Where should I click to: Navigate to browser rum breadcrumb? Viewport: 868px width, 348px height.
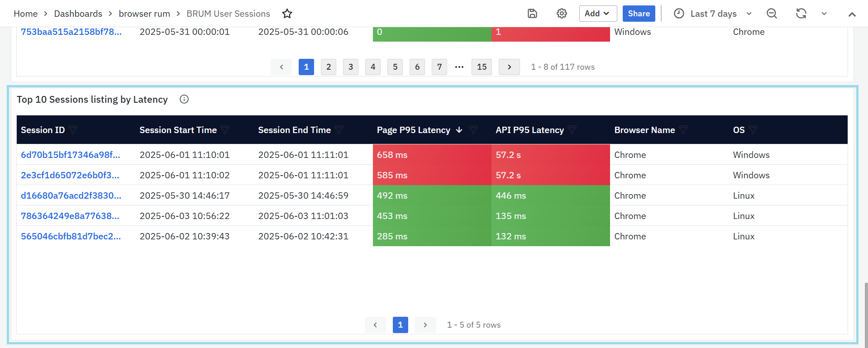(x=144, y=14)
